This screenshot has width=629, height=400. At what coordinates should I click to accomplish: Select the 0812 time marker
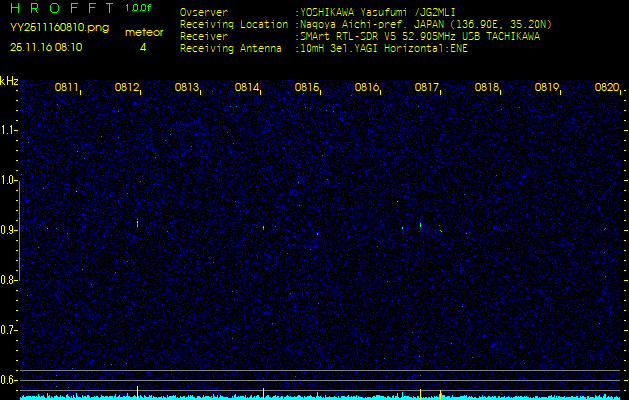(127, 88)
